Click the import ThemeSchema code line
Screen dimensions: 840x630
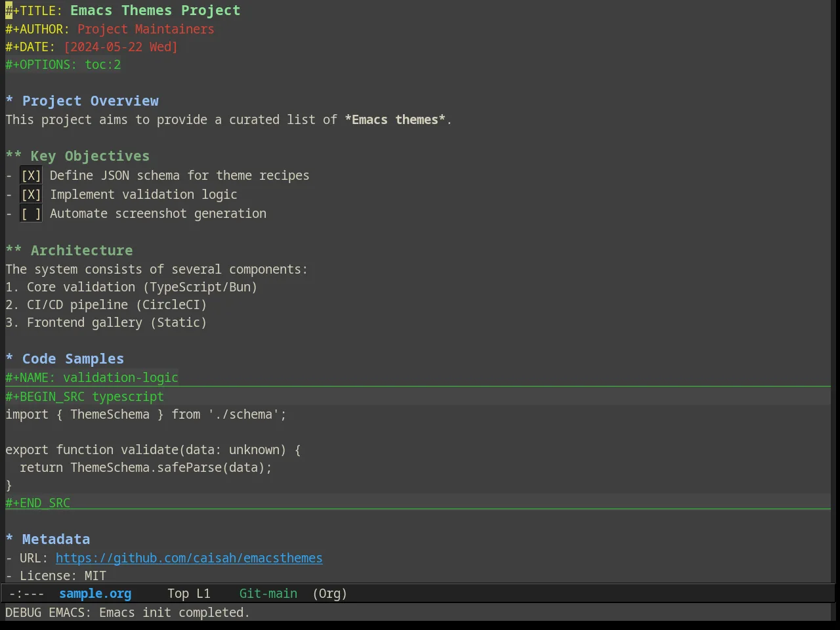pos(146,414)
